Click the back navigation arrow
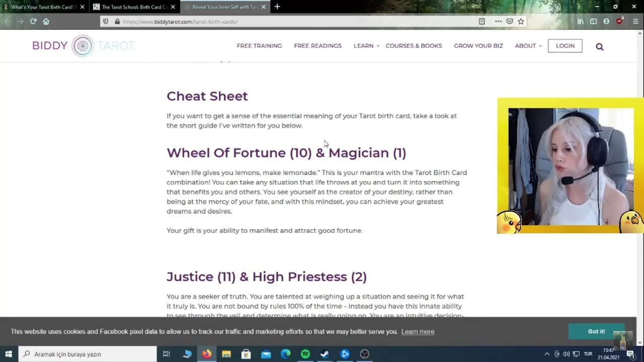The width and height of the screenshot is (644, 362). (7, 21)
